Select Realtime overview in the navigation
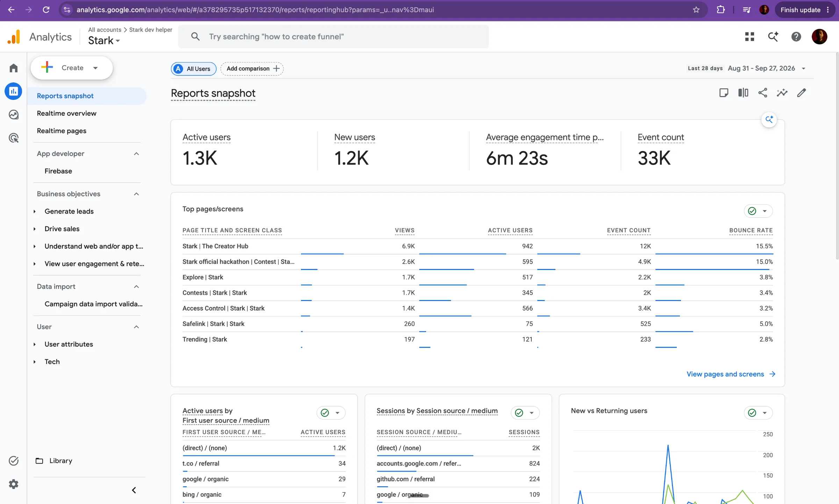Viewport: 839px width, 504px height. point(66,114)
